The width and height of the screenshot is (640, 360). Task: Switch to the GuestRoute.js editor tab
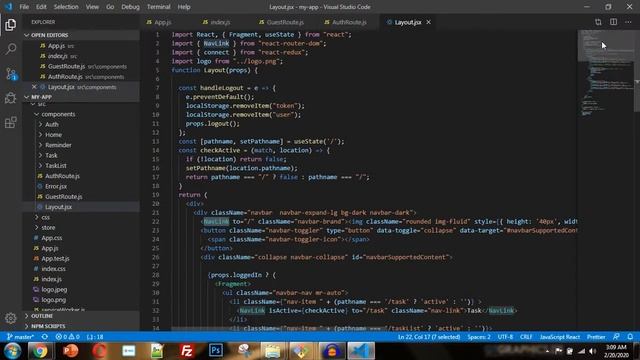[285, 22]
